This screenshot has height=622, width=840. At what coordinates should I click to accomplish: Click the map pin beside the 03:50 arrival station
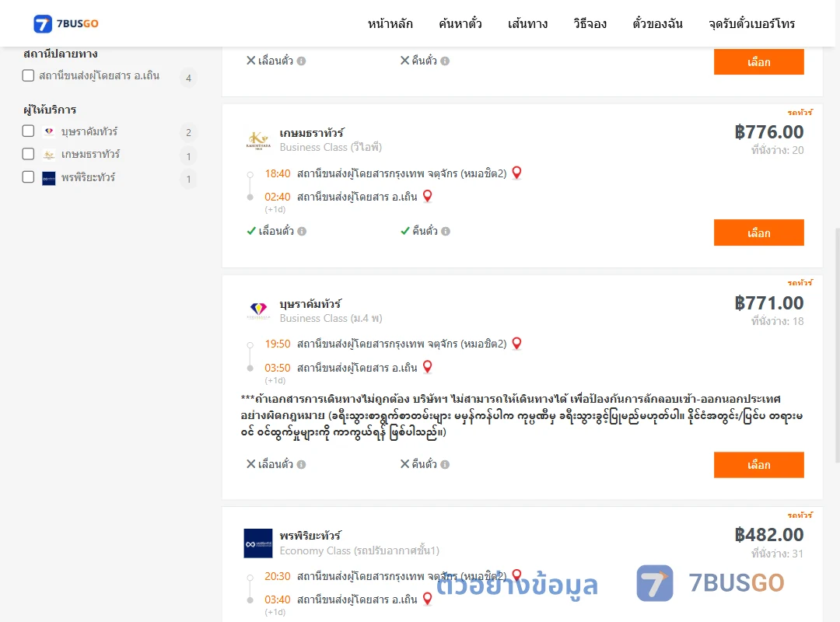pos(428,366)
